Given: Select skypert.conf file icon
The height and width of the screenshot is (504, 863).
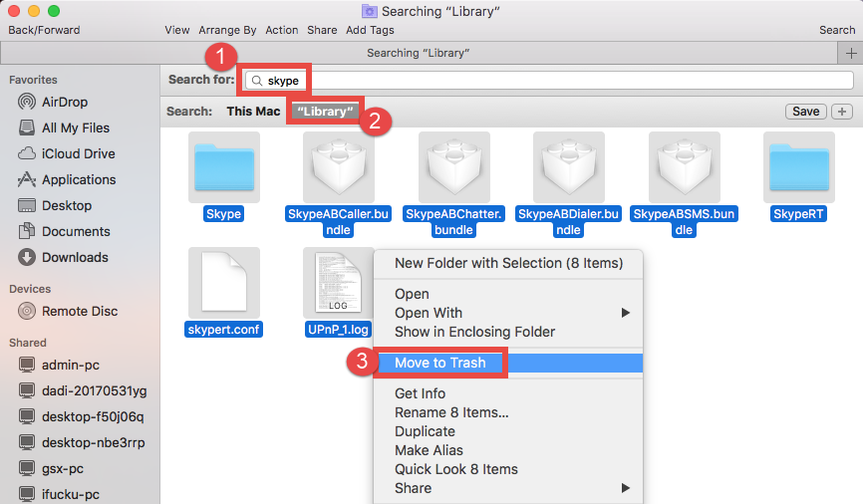Looking at the screenshot, I should (224, 282).
